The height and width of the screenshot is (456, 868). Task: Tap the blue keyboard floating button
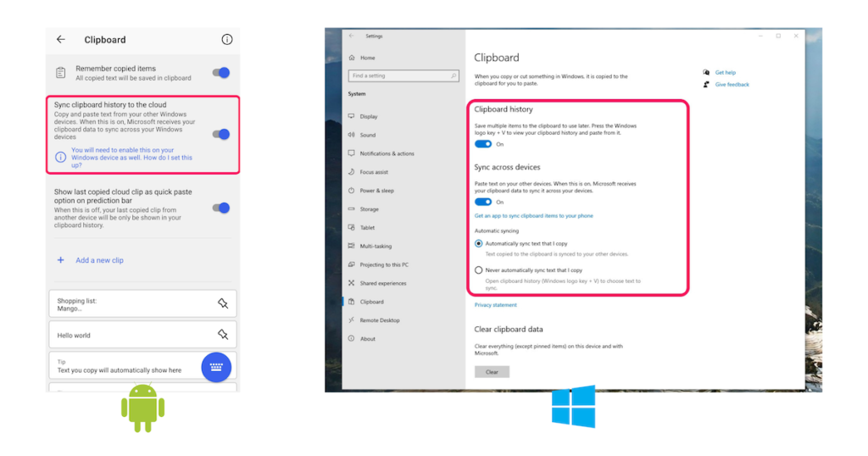216,367
